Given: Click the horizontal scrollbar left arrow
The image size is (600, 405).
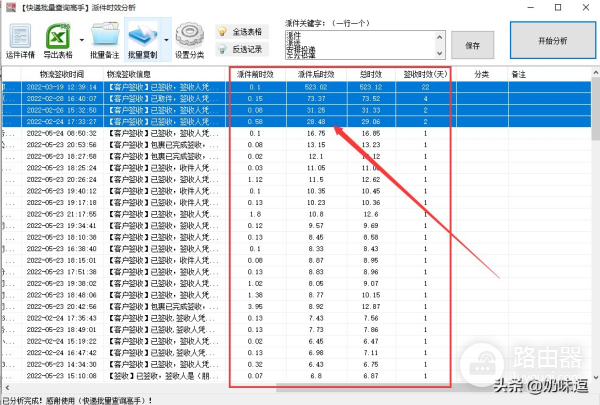Looking at the screenshot, I should coord(7,388).
